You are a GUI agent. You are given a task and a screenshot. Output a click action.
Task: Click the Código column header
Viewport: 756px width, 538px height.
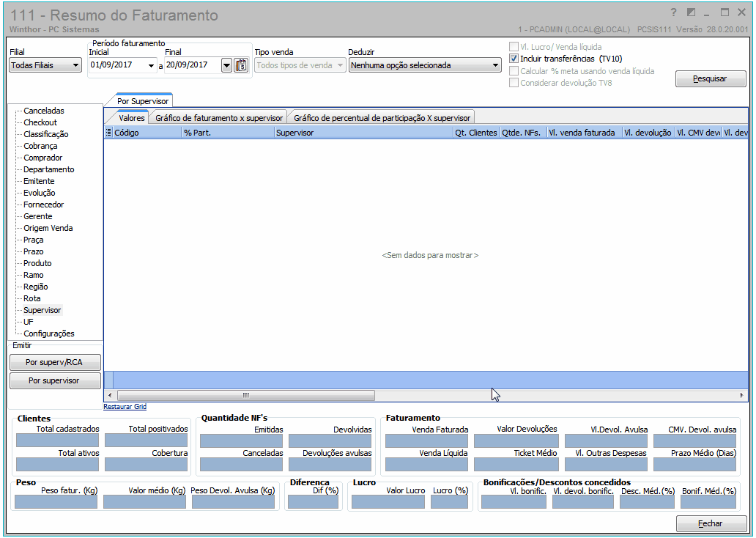click(x=147, y=133)
